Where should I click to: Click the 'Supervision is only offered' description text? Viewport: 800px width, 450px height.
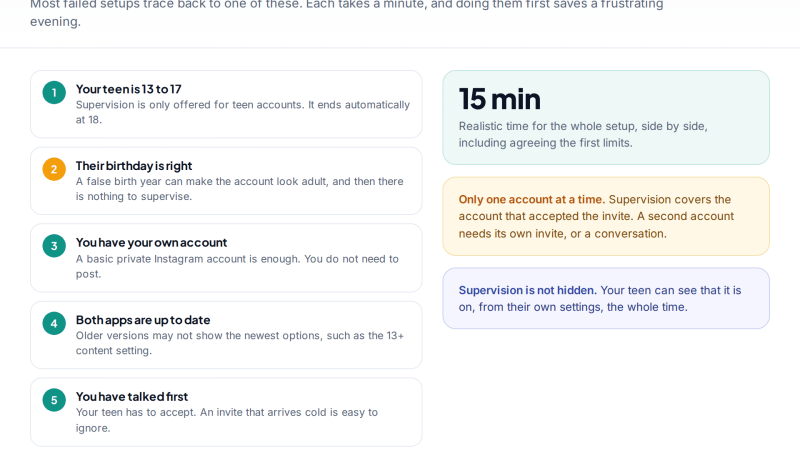(x=243, y=112)
